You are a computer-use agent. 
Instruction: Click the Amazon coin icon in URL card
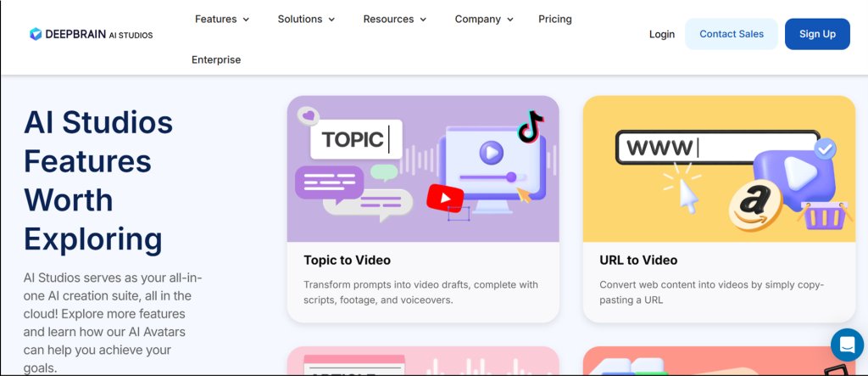point(755,205)
